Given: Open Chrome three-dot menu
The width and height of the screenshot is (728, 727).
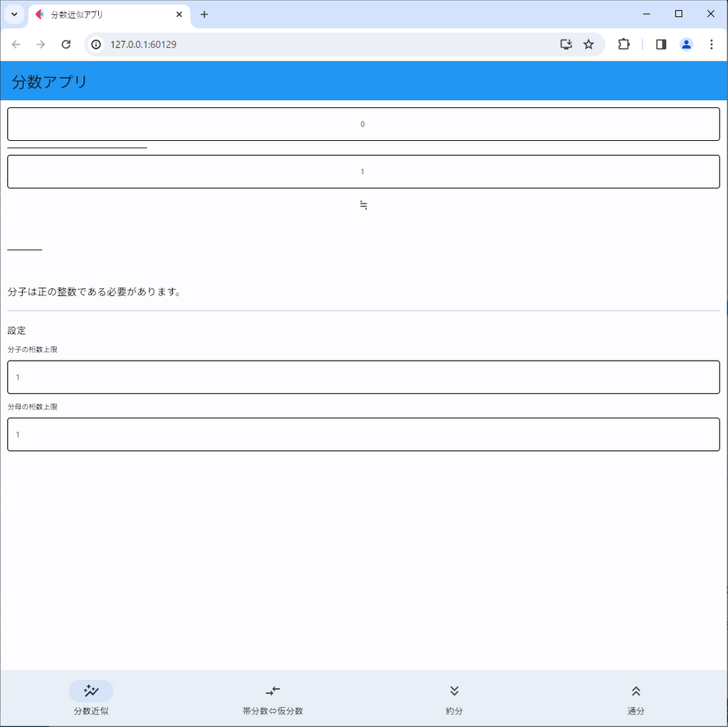Looking at the screenshot, I should click(x=711, y=44).
